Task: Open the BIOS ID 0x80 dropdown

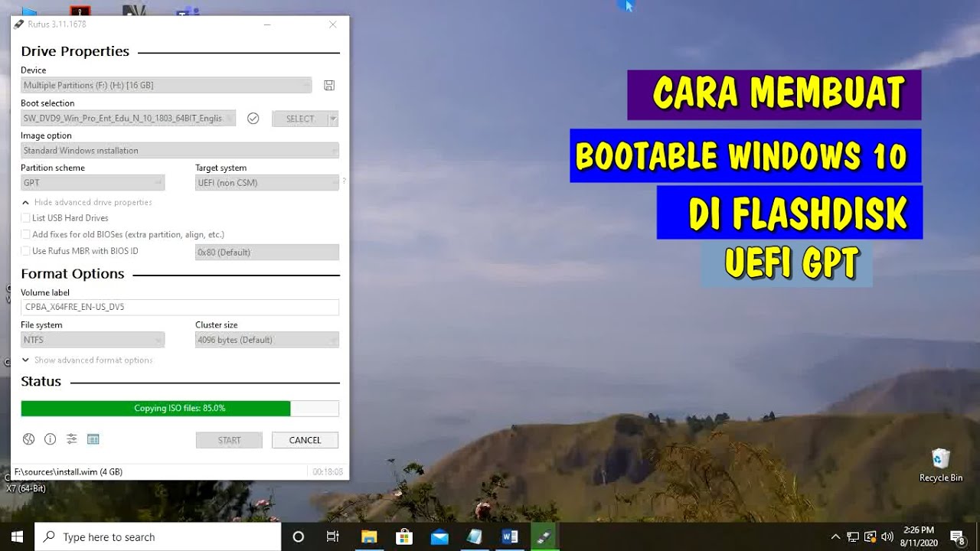Action: click(267, 252)
